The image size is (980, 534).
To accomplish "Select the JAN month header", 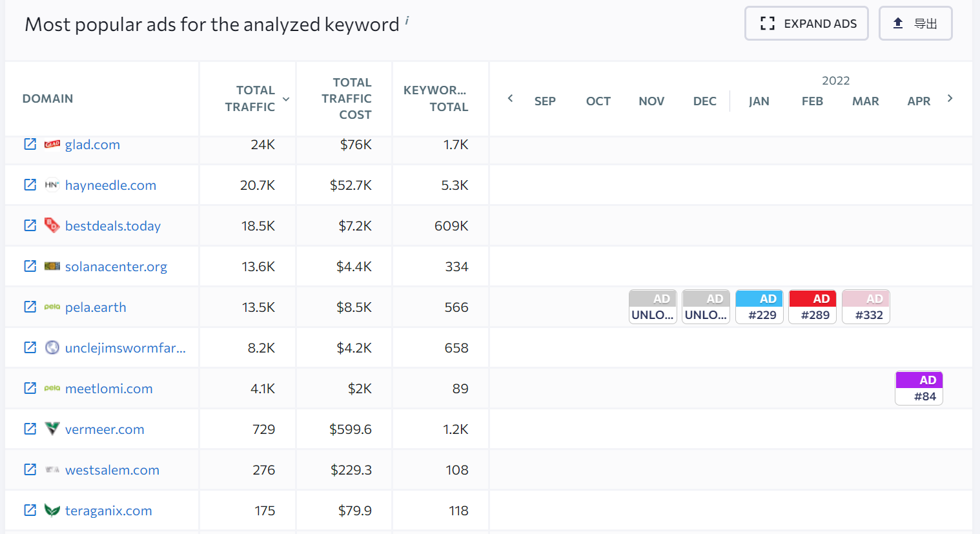I will (x=759, y=101).
